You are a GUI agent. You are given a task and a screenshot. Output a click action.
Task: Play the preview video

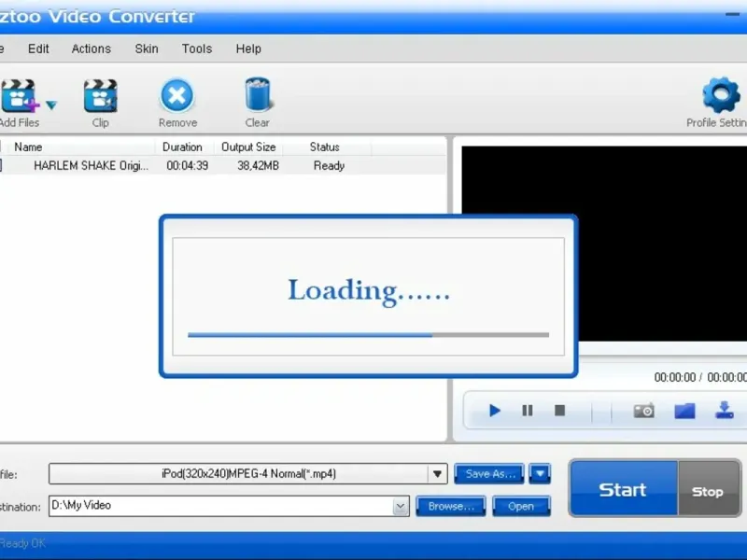495,411
